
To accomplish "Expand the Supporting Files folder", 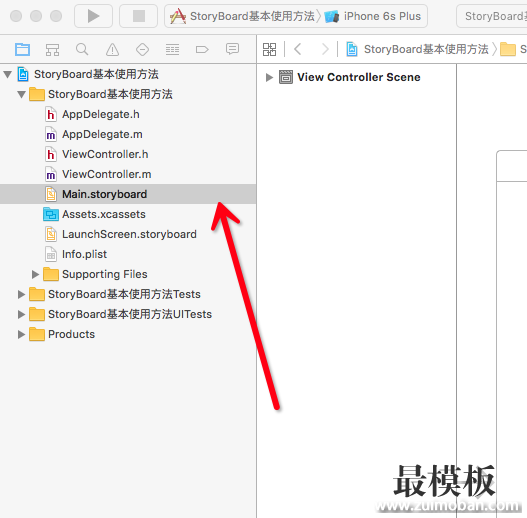I will tap(35, 274).
